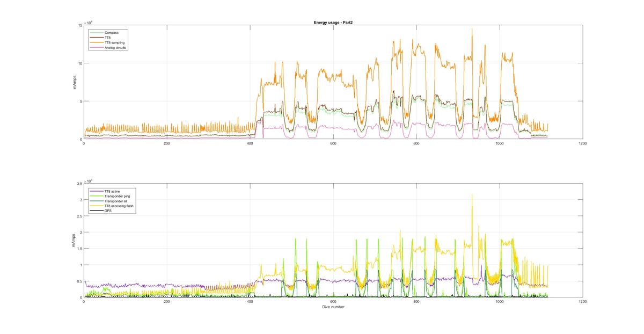Select the 'TT8 active' legend entry
This screenshot has height=334, width=644.
coord(113,191)
